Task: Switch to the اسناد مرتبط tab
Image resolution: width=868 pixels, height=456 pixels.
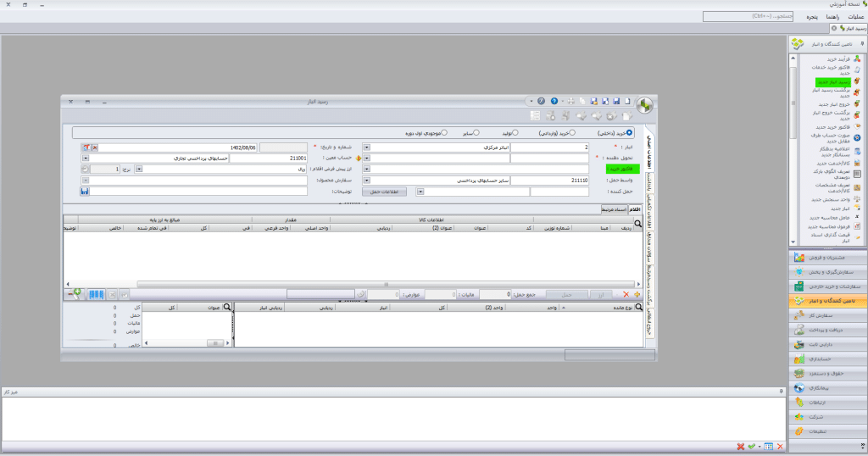Action: point(615,209)
